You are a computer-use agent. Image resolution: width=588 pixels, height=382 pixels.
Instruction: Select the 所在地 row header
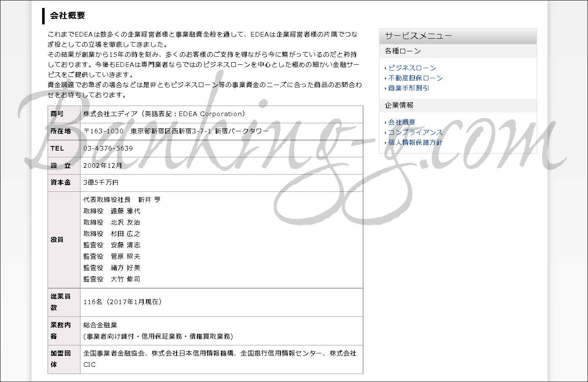pos(64,131)
